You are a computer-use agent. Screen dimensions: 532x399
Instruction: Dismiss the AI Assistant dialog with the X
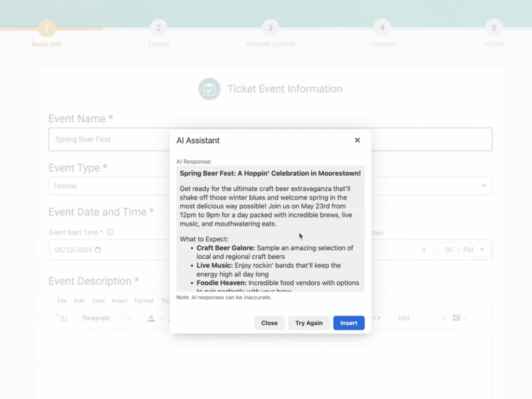[x=357, y=140]
